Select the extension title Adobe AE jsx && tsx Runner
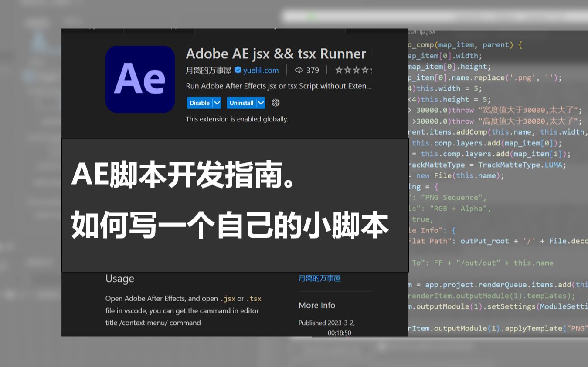Viewport: 588px width, 367px height. [275, 54]
